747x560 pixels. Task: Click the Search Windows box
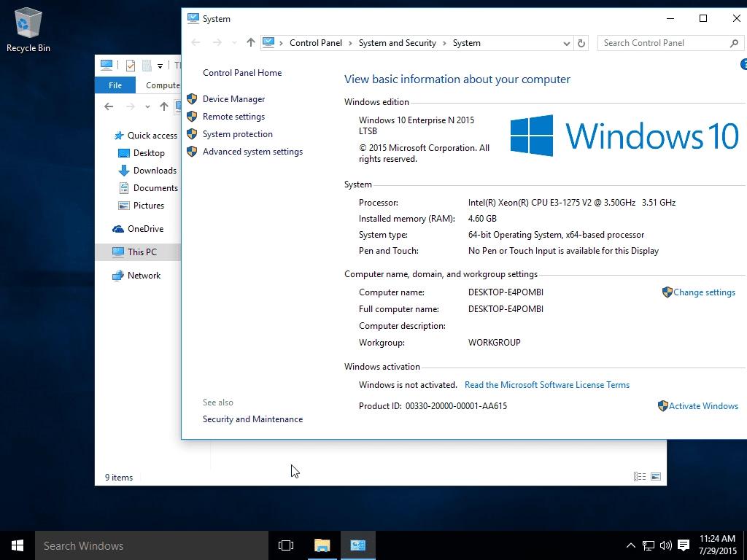pos(152,545)
